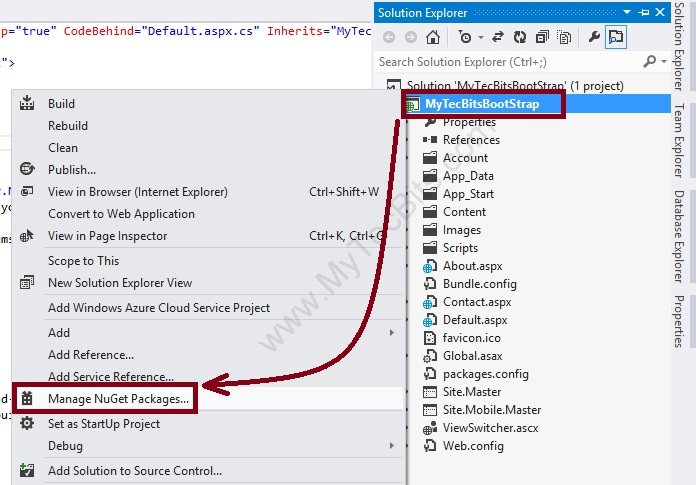696x485 pixels.
Task: Close the Solution Explorer panel
Action: (x=660, y=12)
